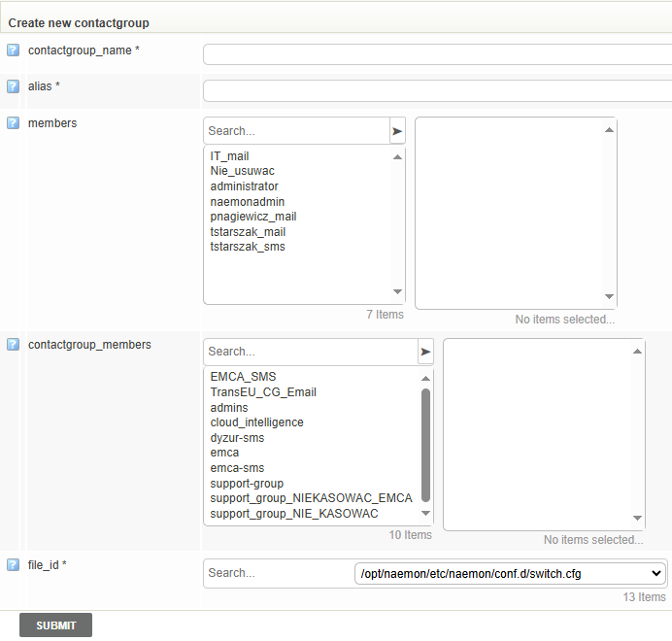Click the members search box

pos(295,131)
